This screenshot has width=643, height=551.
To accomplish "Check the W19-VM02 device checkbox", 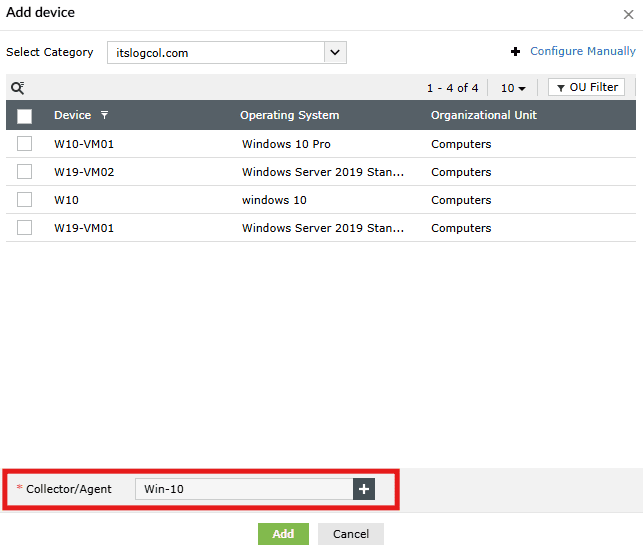I will 25,172.
